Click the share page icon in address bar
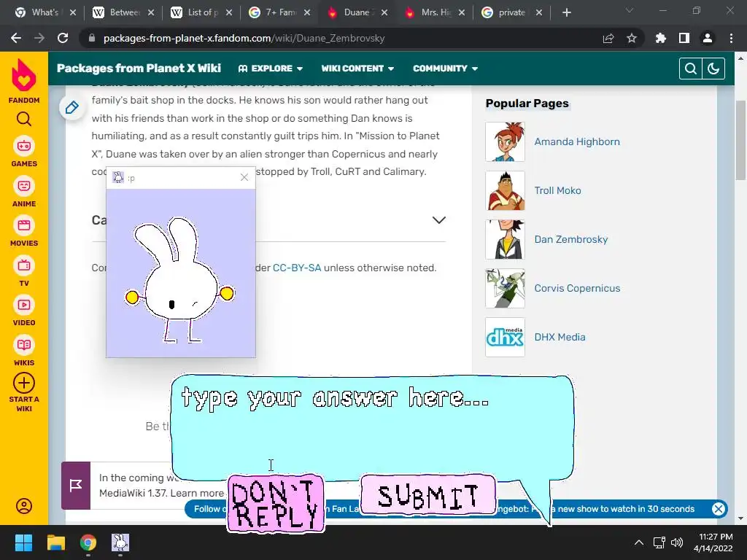The width and height of the screenshot is (747, 560). click(x=608, y=38)
